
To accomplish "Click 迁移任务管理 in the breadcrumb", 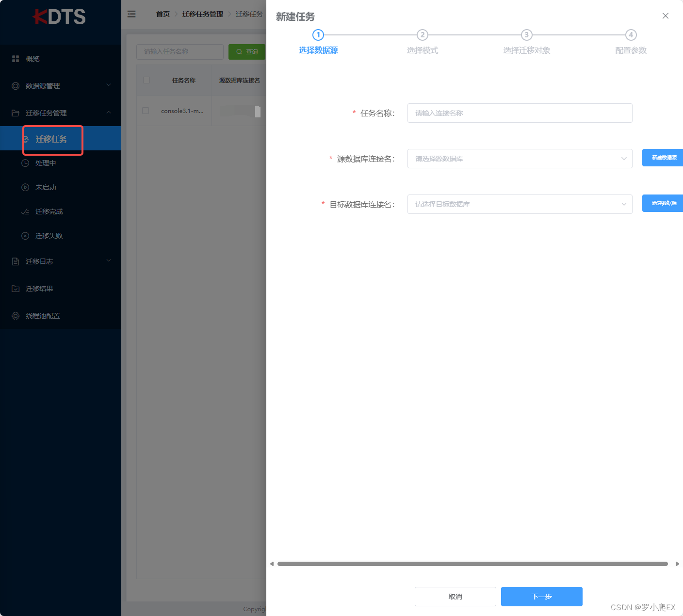I will point(203,14).
